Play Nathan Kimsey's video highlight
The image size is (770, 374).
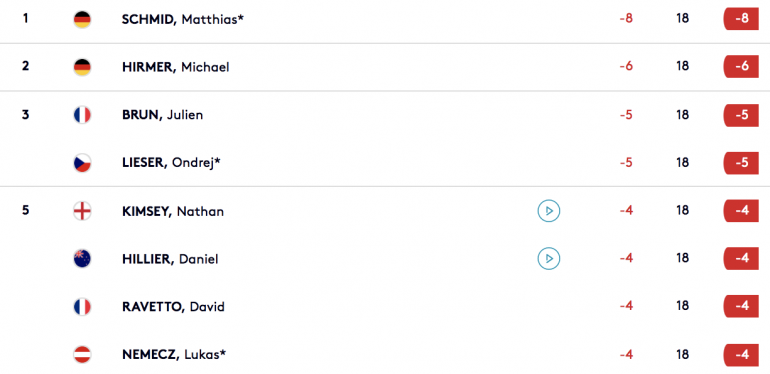pyautogui.click(x=549, y=211)
